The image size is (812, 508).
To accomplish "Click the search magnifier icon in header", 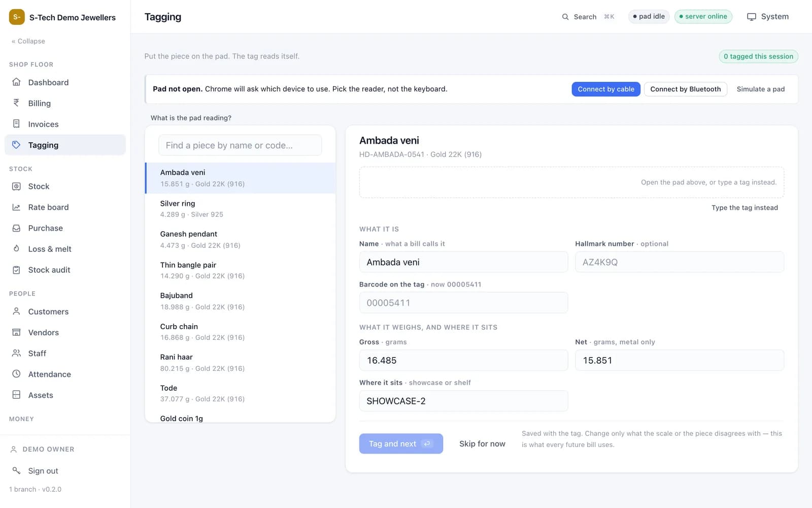I will pyautogui.click(x=565, y=17).
